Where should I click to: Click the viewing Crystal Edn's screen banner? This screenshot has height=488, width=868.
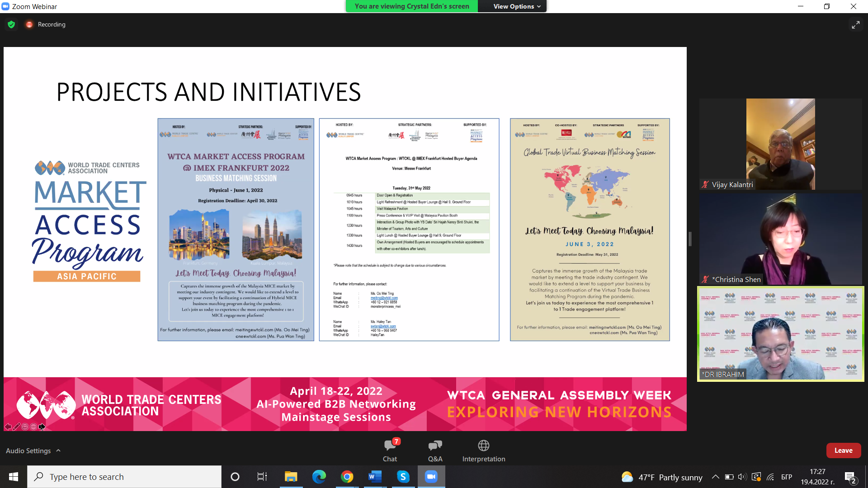pos(411,6)
